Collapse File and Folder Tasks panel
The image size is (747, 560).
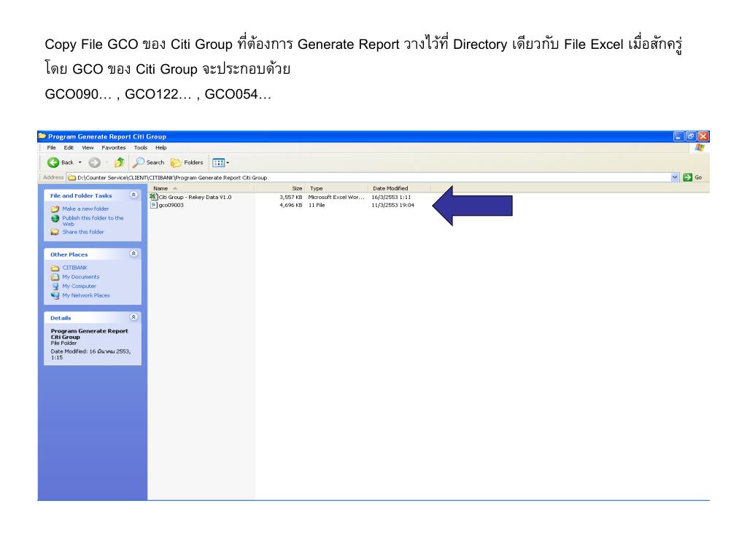point(134,195)
